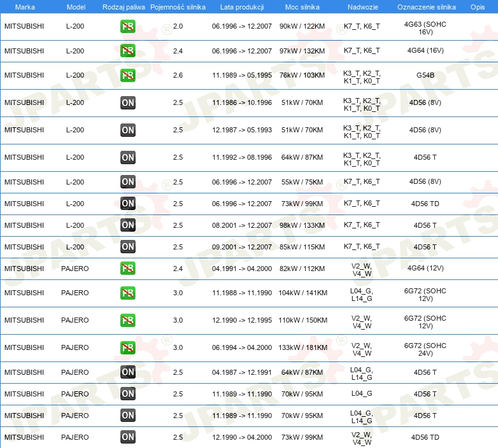Click the Opis column header
This screenshot has width=498, height=448.
[x=478, y=7]
